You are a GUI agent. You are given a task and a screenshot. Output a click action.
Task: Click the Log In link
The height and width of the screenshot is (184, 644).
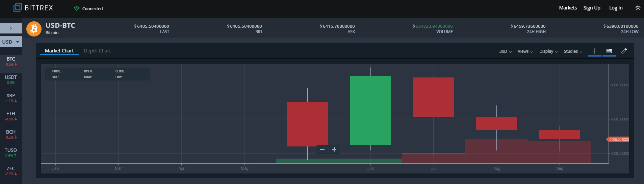tap(616, 8)
